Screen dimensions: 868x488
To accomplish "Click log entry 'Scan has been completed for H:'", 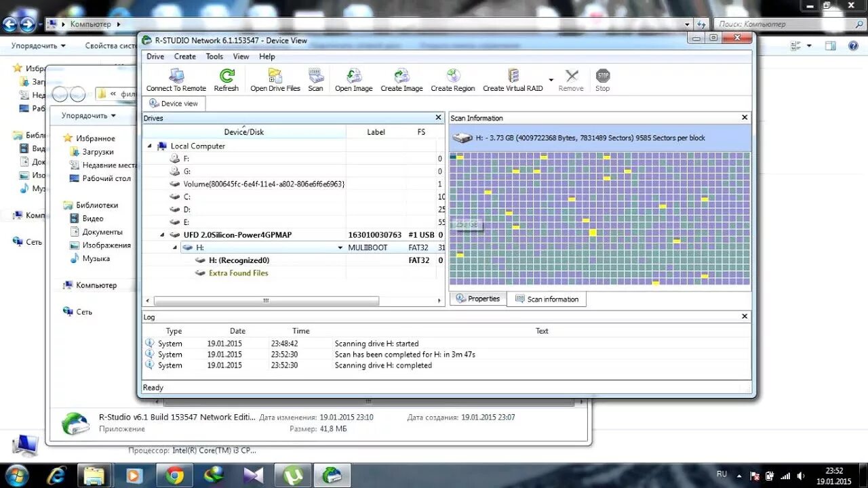I will tap(405, 354).
